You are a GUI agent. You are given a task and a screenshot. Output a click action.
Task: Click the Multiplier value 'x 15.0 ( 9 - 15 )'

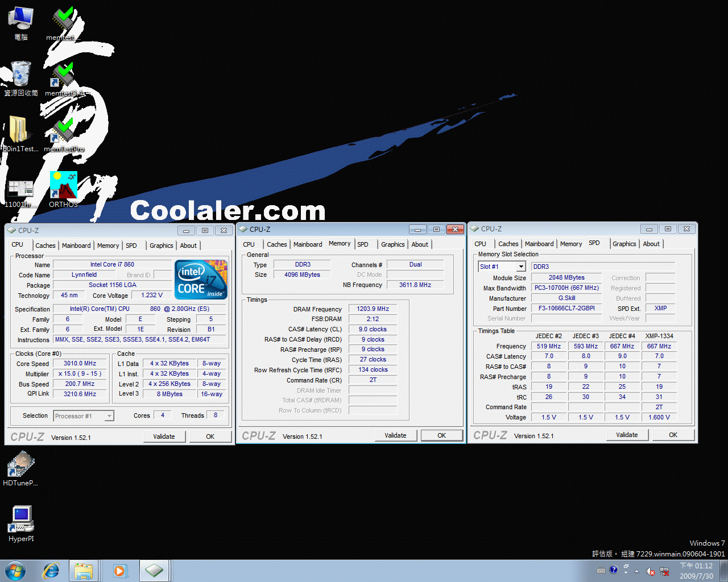pos(80,373)
